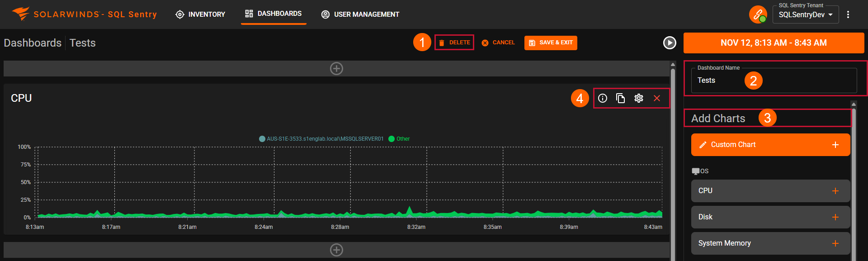Click the SolarWinds SQL Sentry logo

point(84,14)
